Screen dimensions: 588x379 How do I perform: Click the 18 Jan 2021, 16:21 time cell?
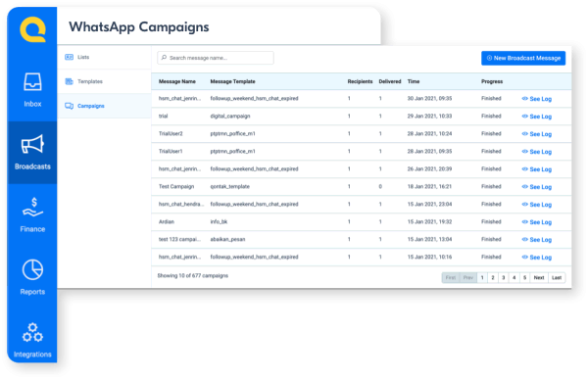point(429,186)
